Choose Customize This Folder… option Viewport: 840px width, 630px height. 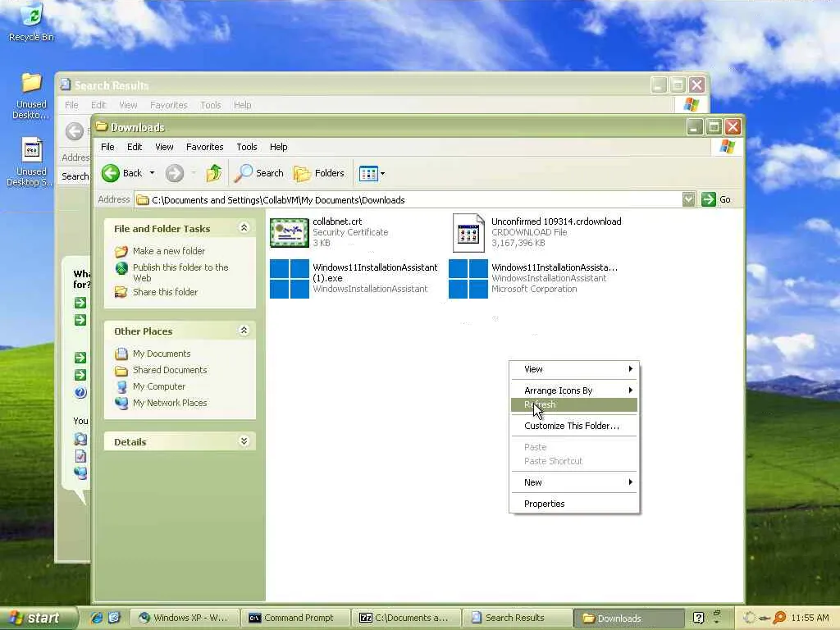(574, 426)
